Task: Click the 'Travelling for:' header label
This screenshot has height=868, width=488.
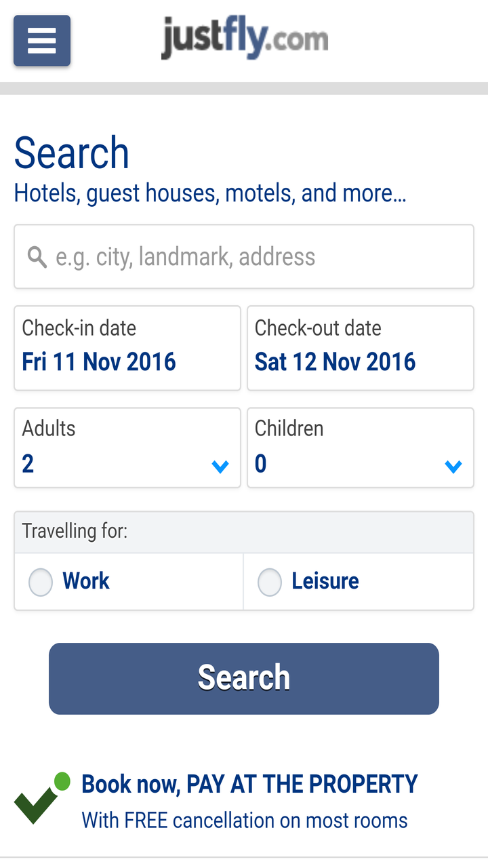Action: [x=75, y=531]
